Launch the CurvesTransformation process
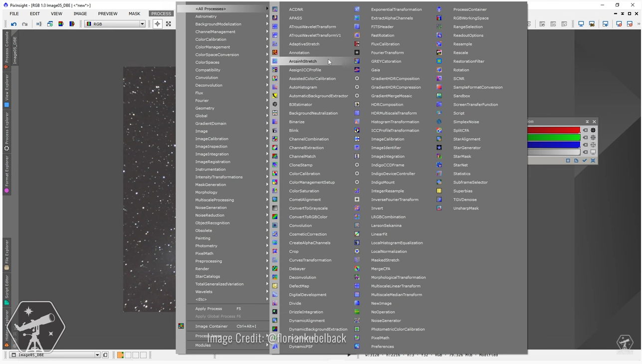This screenshot has width=642, height=364. (x=310, y=260)
